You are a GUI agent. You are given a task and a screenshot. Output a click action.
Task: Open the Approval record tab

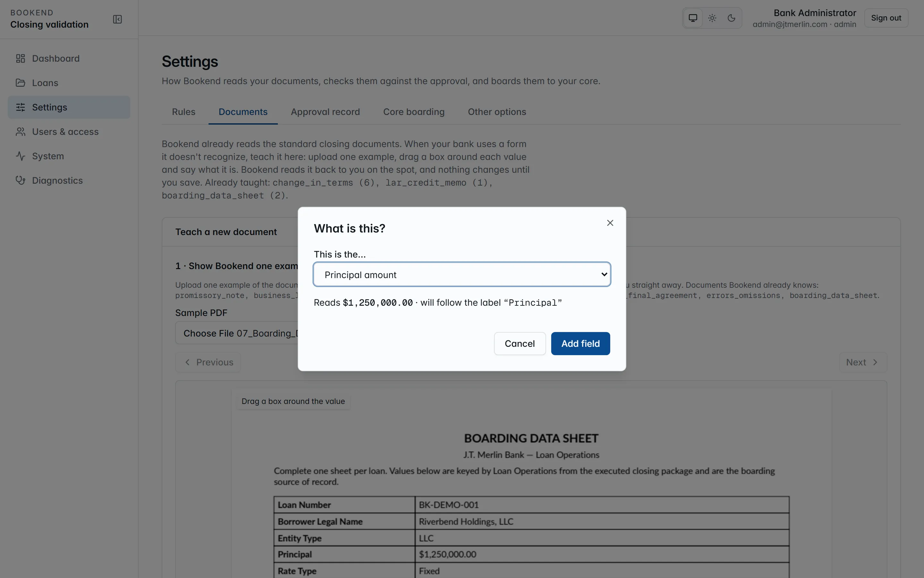tap(325, 112)
